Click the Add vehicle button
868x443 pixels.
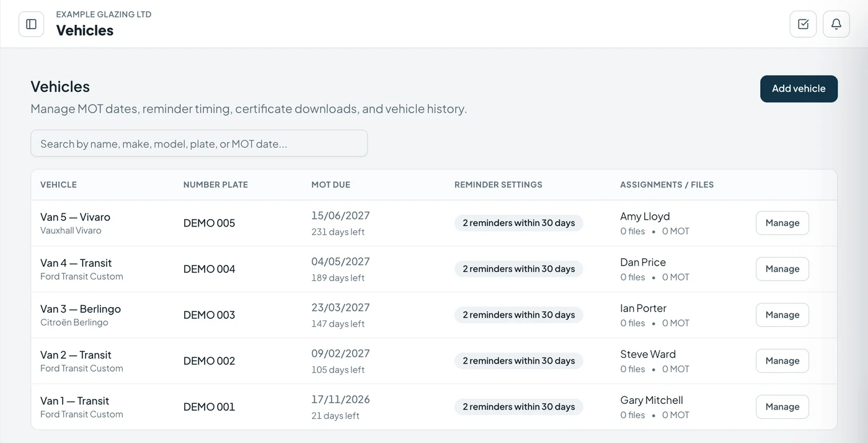click(799, 89)
